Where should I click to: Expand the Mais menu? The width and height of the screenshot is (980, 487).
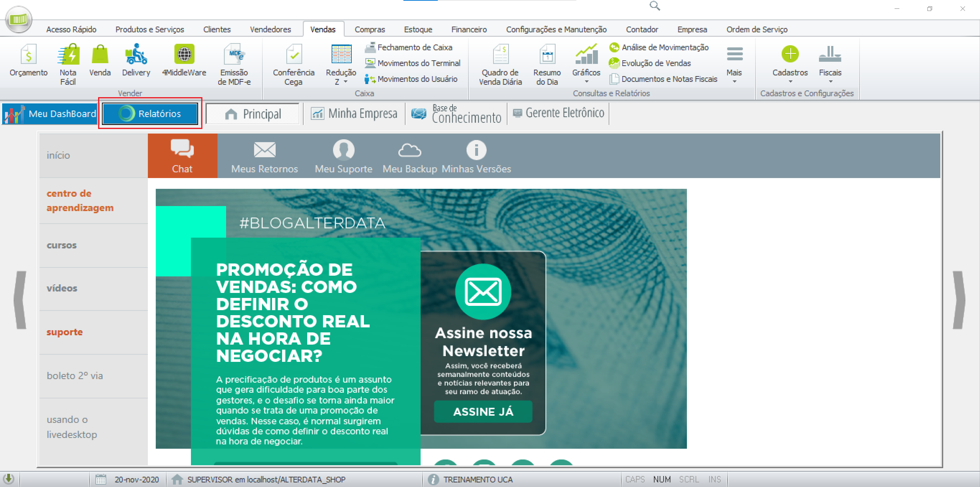click(734, 64)
